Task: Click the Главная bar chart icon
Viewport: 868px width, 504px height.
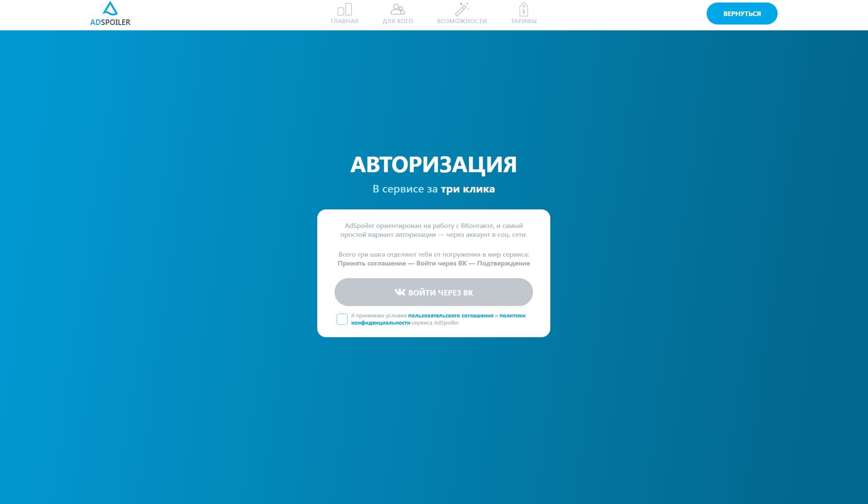Action: (345, 9)
